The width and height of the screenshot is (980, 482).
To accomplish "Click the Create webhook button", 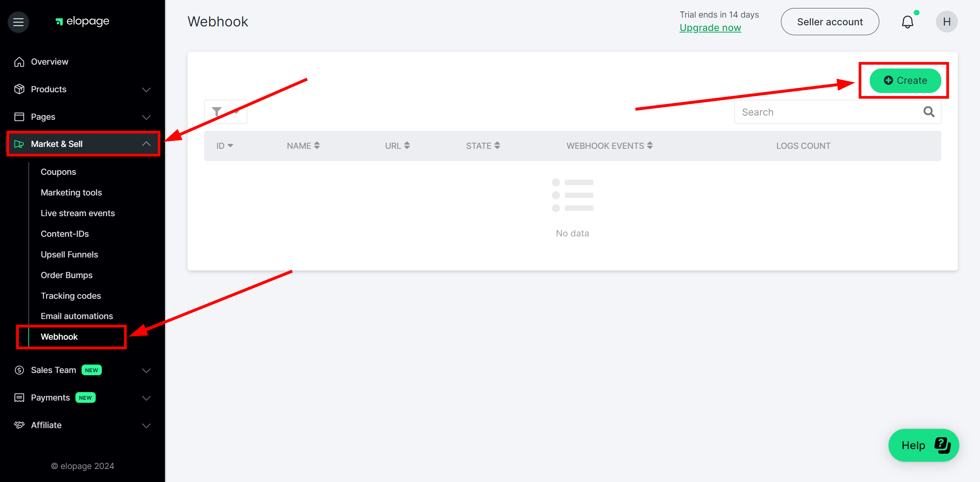I will tap(905, 81).
